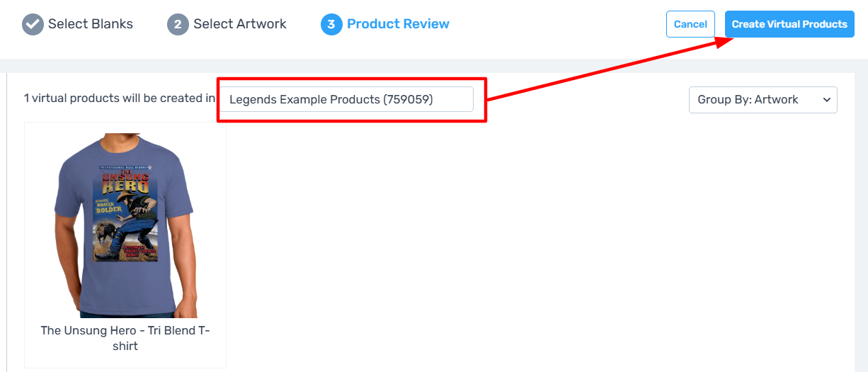Select the blue Tri Blend T-shirt thumbnail
This screenshot has width=868, height=372.
click(x=125, y=225)
